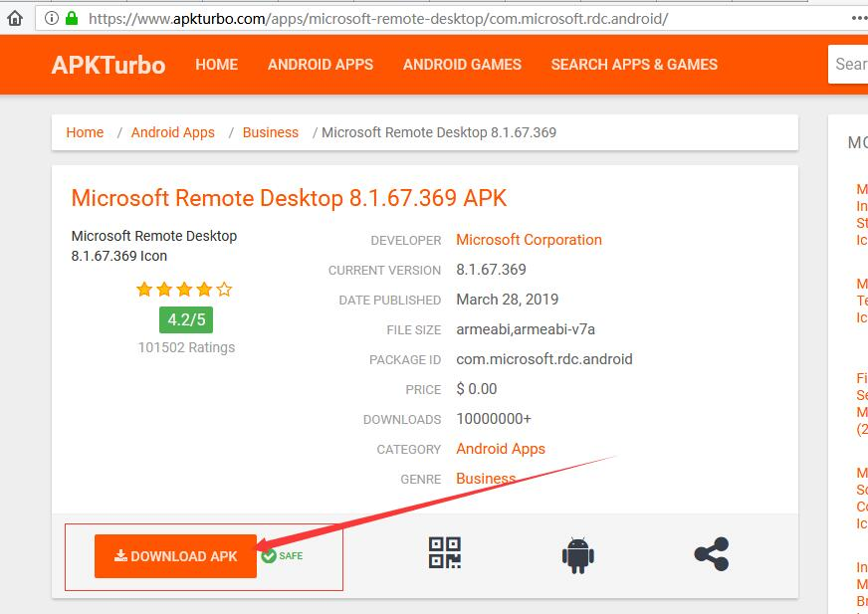
Task: Go to Android Apps breadcrumb
Action: (173, 132)
